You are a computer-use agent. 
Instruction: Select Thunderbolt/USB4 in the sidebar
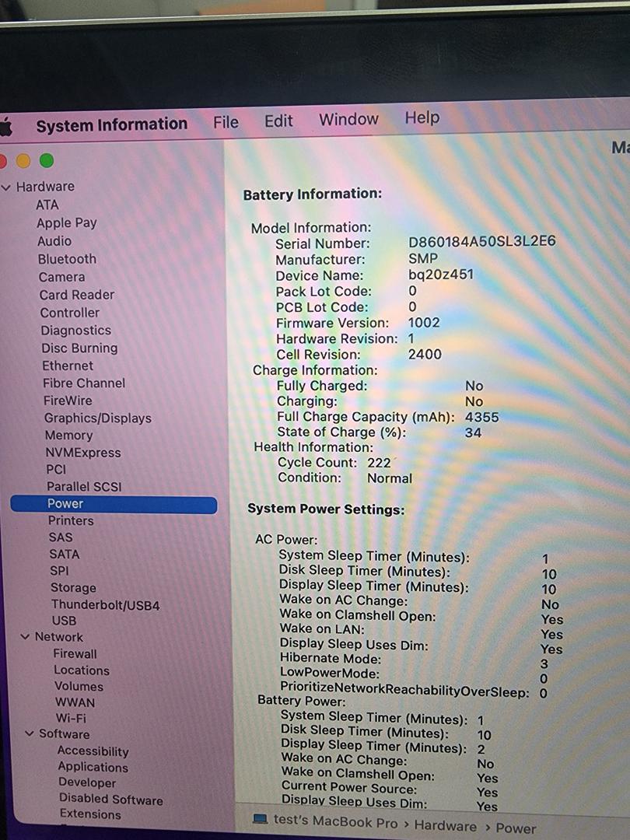(x=105, y=605)
